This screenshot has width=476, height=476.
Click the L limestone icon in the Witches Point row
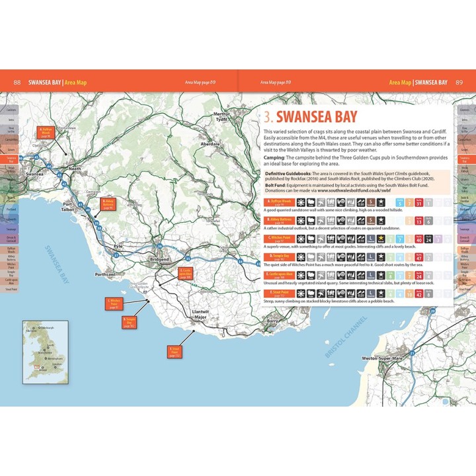click(x=371, y=239)
